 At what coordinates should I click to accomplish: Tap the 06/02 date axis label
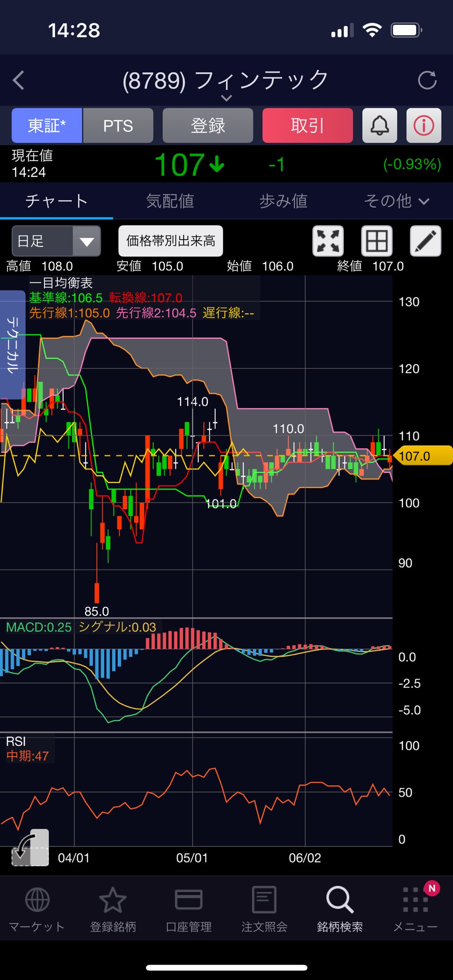(305, 857)
